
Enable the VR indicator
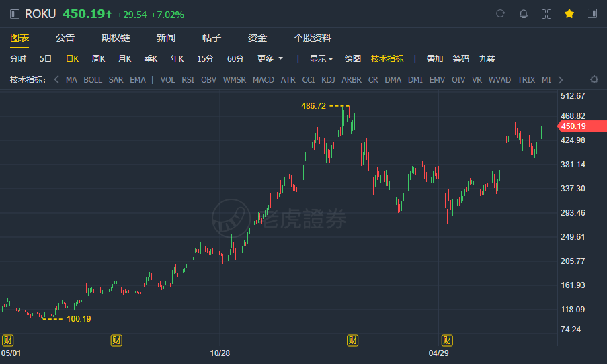tap(477, 80)
